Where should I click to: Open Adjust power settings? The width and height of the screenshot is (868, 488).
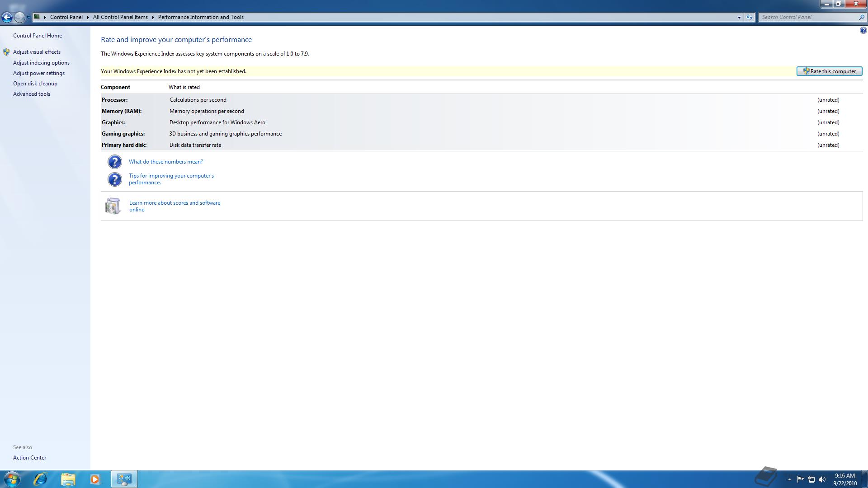[39, 73]
